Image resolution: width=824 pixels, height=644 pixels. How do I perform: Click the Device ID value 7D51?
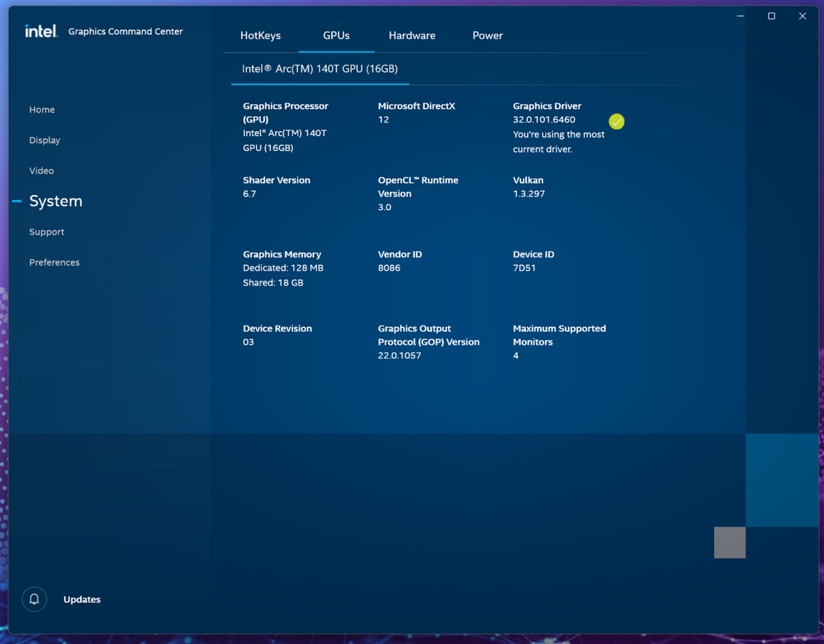coord(525,268)
